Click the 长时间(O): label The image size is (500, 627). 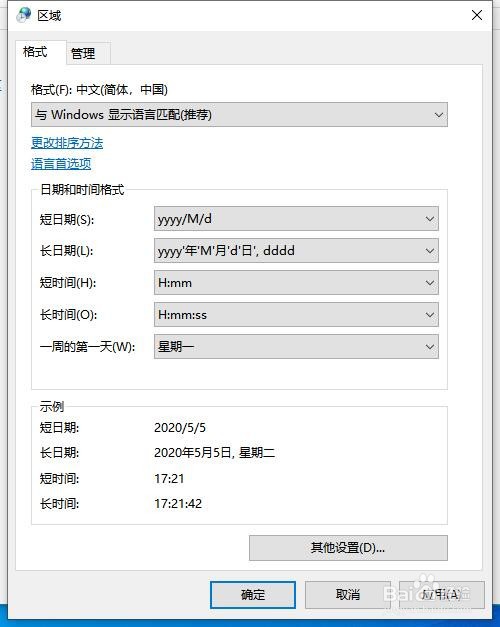68,315
